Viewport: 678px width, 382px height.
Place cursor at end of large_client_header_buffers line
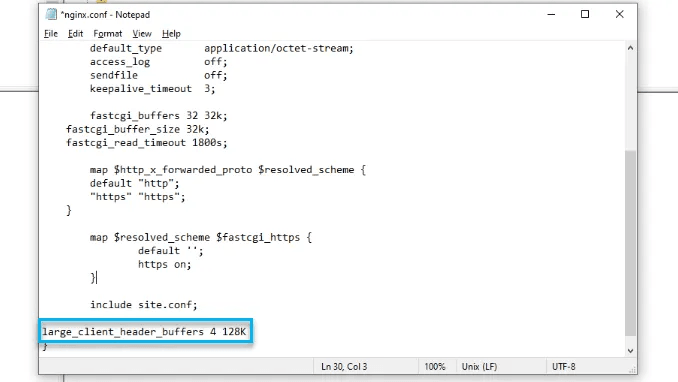coord(246,332)
